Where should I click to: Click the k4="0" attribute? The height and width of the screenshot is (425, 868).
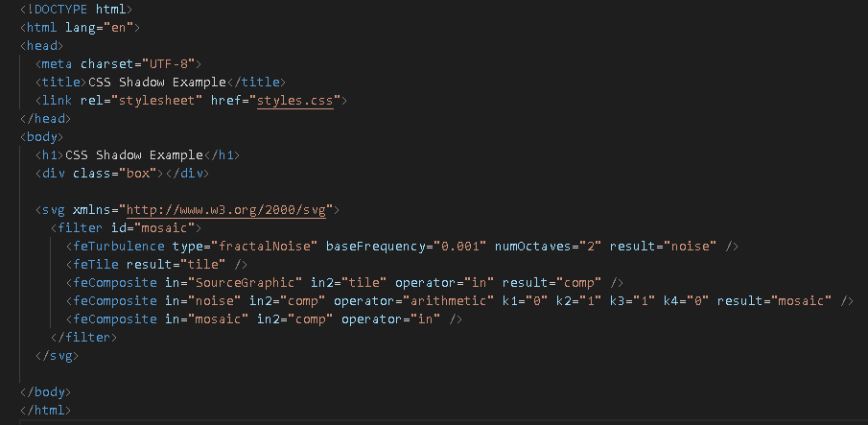click(x=687, y=301)
